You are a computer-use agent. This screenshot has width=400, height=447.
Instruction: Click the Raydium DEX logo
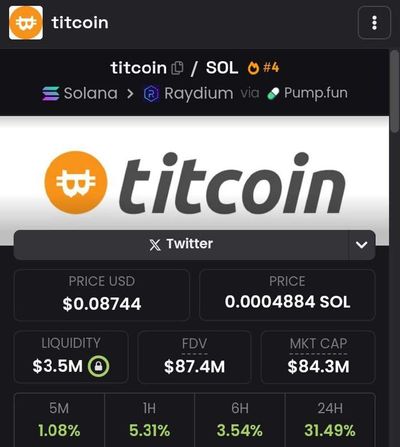coord(151,93)
